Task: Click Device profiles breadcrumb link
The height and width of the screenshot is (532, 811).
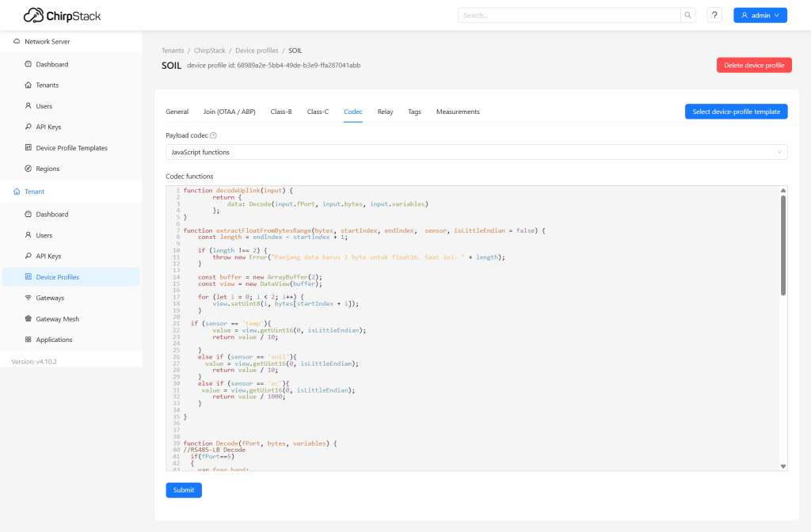Action: coord(257,51)
